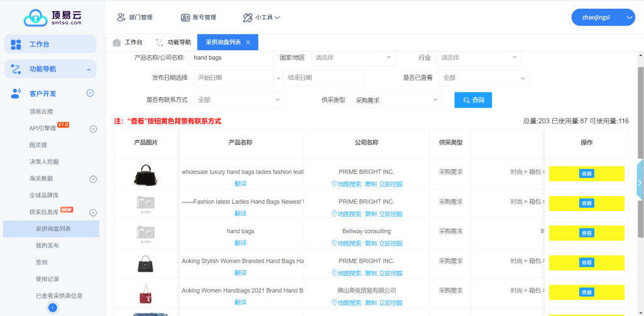Collapse the 客户开发 sidebar section
644x316 pixels.
click(90, 93)
